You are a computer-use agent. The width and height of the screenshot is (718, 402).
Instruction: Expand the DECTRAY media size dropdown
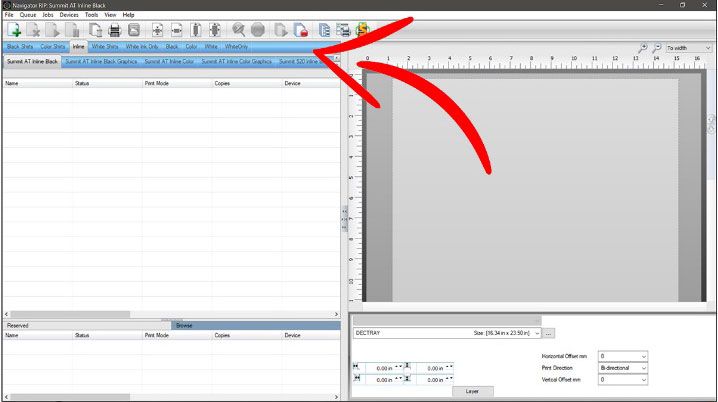pyautogui.click(x=537, y=332)
